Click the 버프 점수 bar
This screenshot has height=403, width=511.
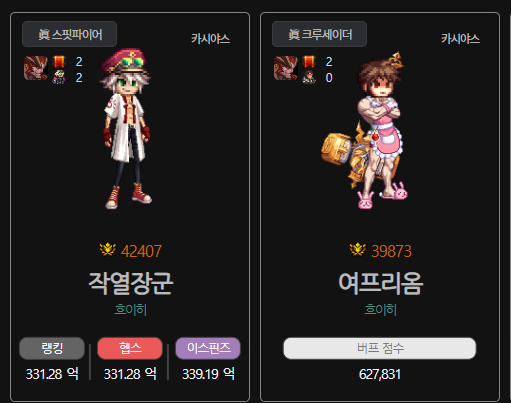coord(380,348)
